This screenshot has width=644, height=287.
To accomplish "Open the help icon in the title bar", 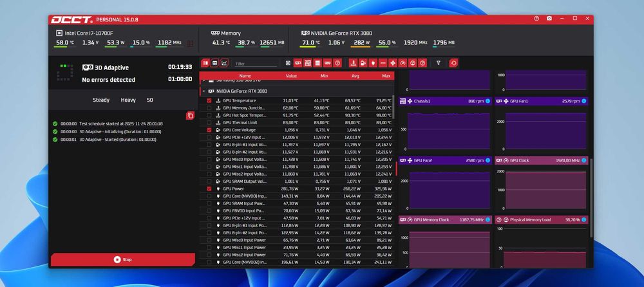I will 536,19.
